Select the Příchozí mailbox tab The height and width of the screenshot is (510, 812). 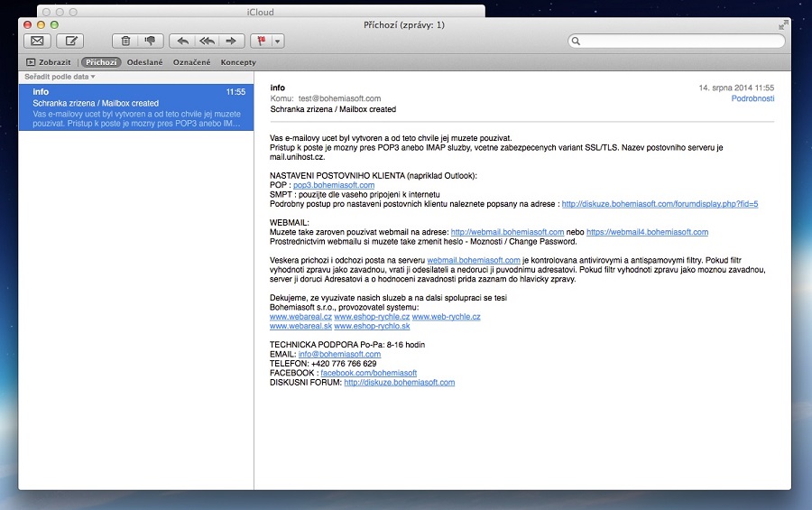coord(101,62)
